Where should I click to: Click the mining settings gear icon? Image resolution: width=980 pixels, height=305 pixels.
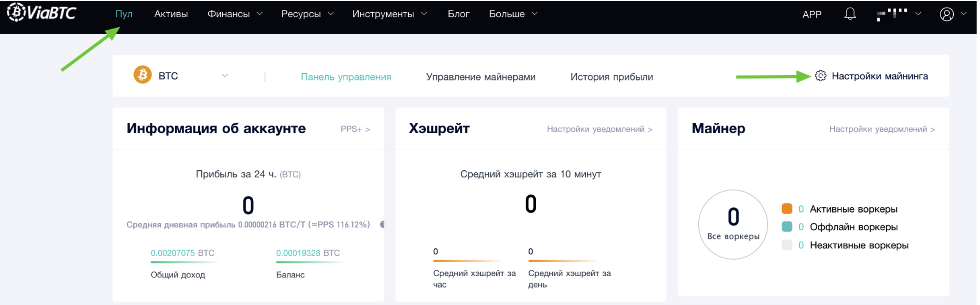point(820,76)
